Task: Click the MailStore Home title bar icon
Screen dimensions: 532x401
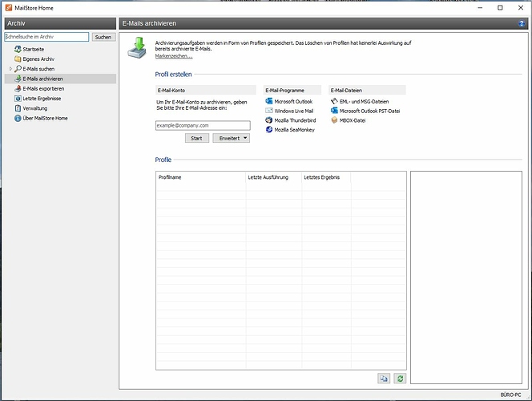Action: click(9, 7)
